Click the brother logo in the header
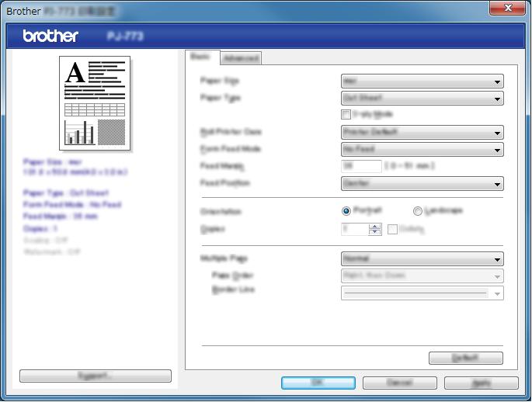The image size is (532, 402). (50, 36)
